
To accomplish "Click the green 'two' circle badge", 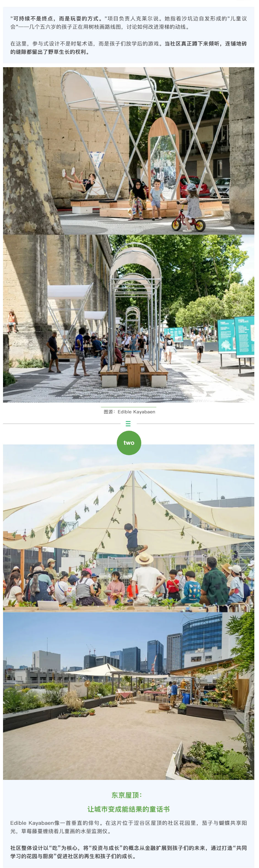I will coord(129,443).
